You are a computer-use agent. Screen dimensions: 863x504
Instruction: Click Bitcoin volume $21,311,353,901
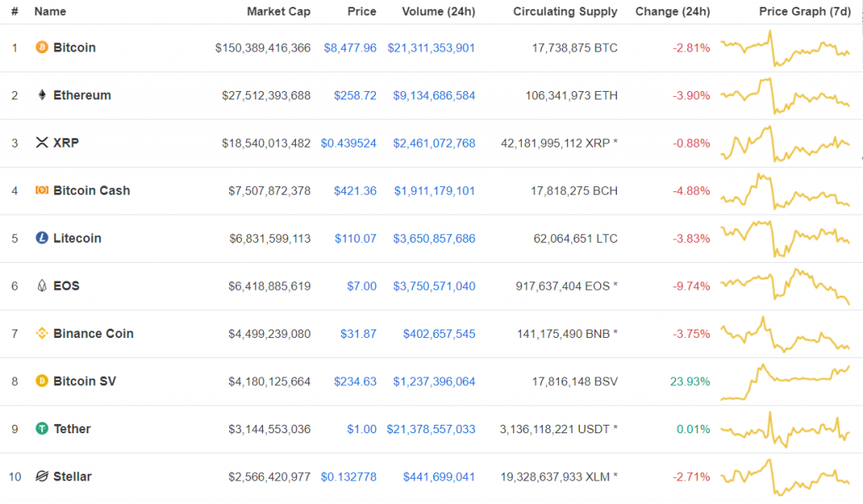coord(431,48)
